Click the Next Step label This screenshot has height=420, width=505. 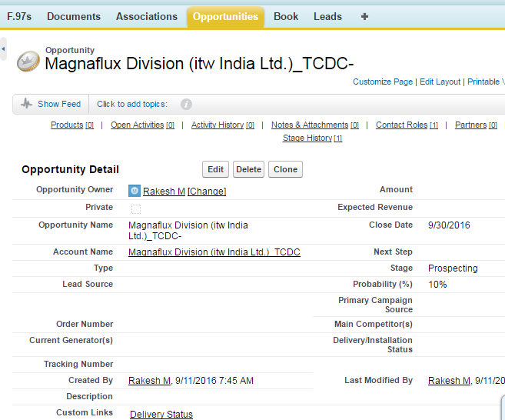pos(393,252)
